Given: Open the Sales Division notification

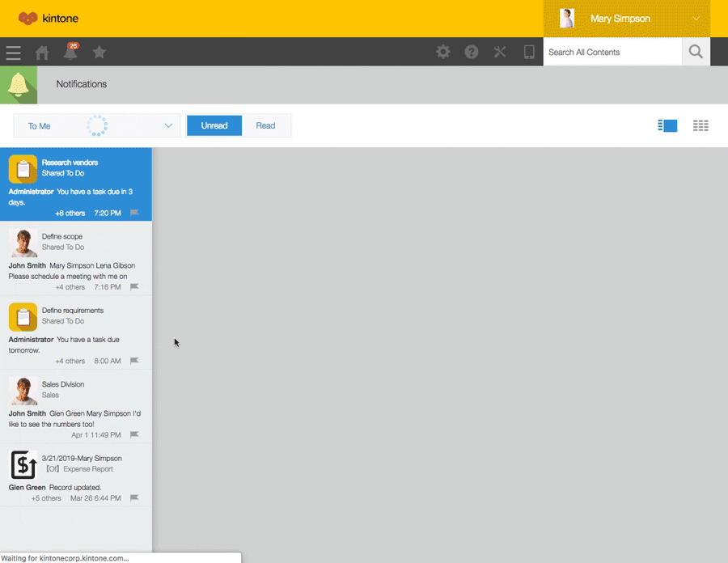Looking at the screenshot, I should (75, 405).
